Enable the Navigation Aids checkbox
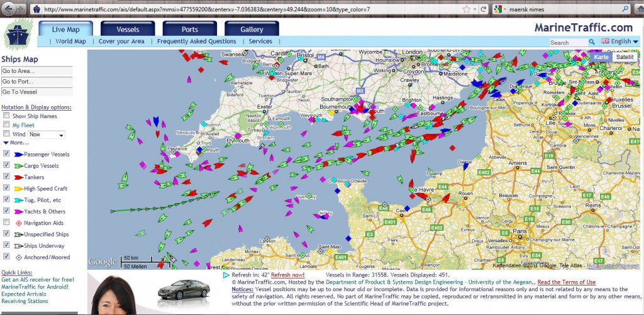644x315 pixels. 6,222
